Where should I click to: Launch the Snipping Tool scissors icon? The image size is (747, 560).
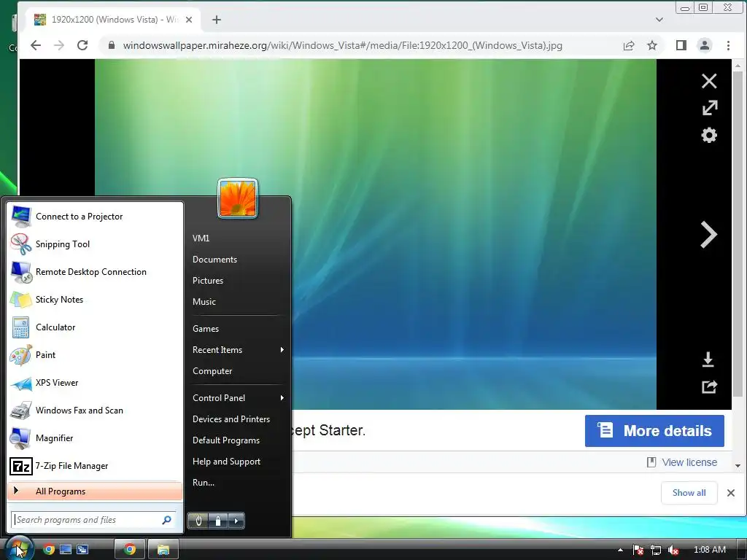pos(21,244)
